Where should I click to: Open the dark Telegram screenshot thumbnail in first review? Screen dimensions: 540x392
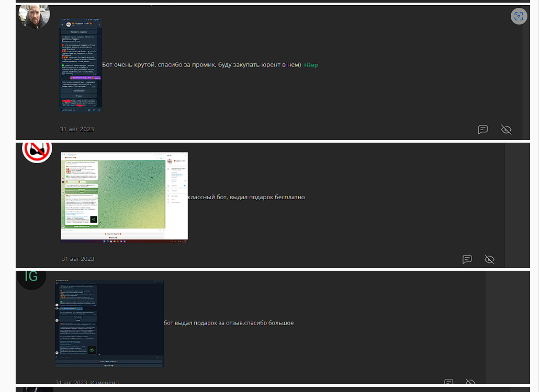pyautogui.click(x=81, y=65)
